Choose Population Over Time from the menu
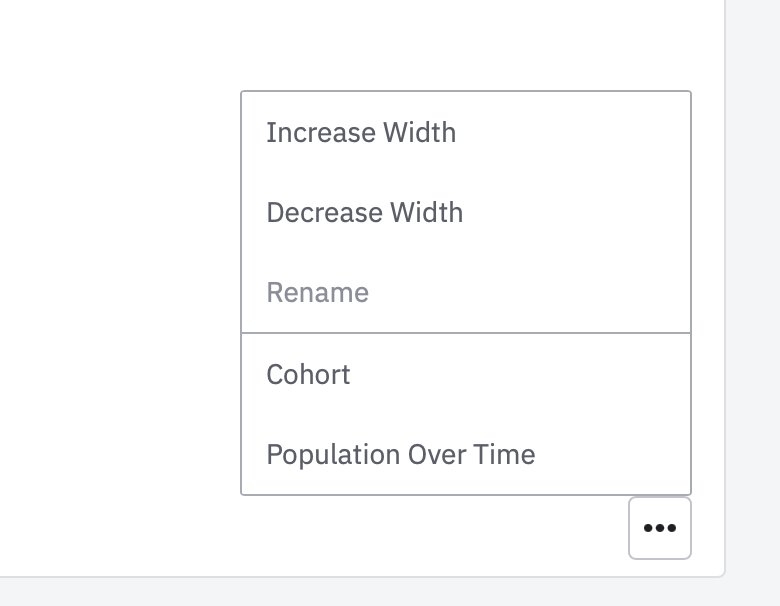This screenshot has height=606, width=780. point(401,455)
